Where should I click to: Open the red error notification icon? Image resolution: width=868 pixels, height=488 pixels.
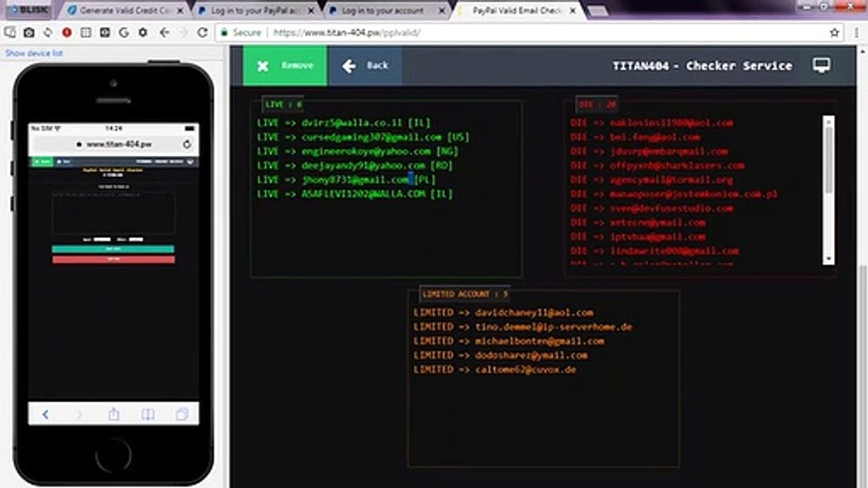click(x=67, y=33)
